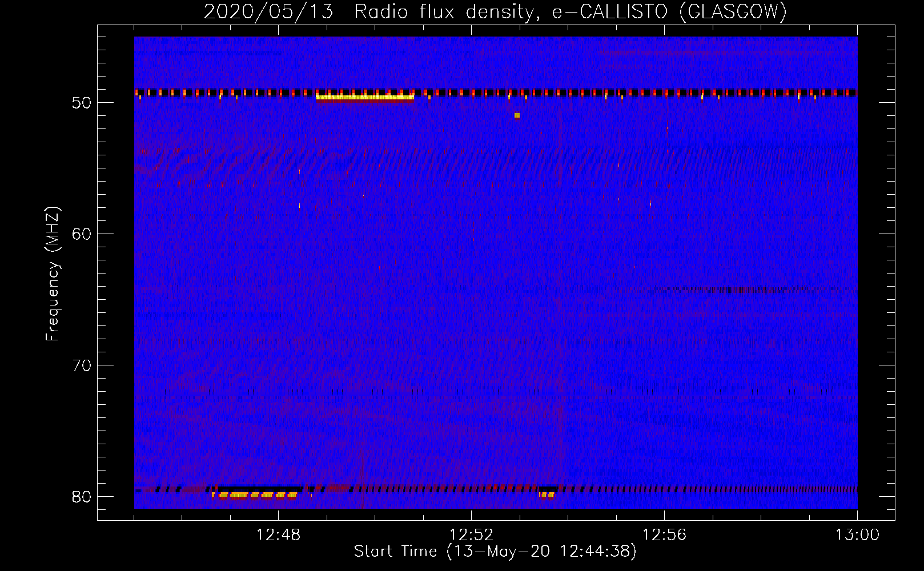Click the 12:56 time tick label
The image size is (924, 571).
[664, 535]
